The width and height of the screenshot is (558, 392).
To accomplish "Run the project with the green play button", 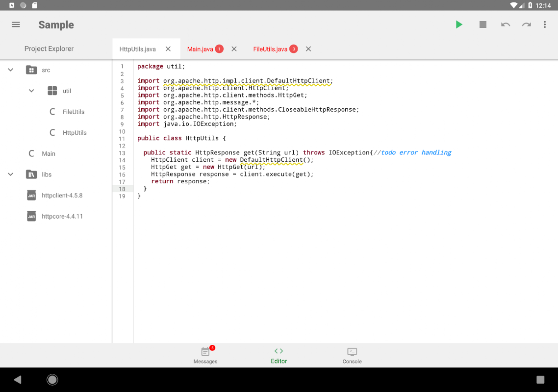I will [459, 24].
